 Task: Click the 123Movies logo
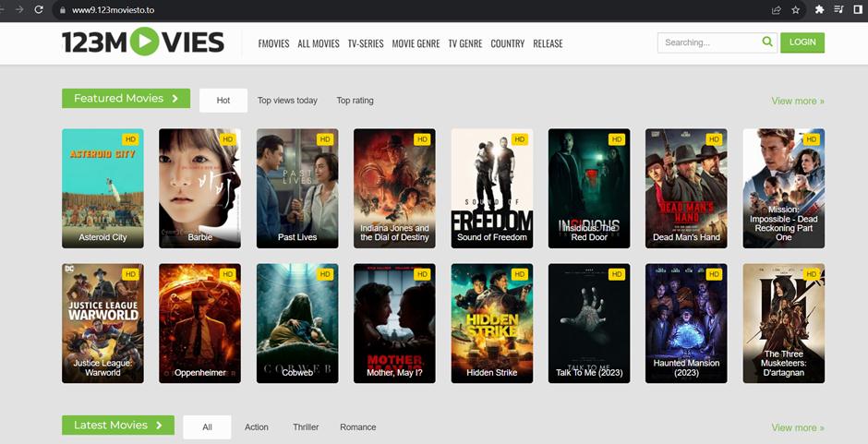[143, 42]
